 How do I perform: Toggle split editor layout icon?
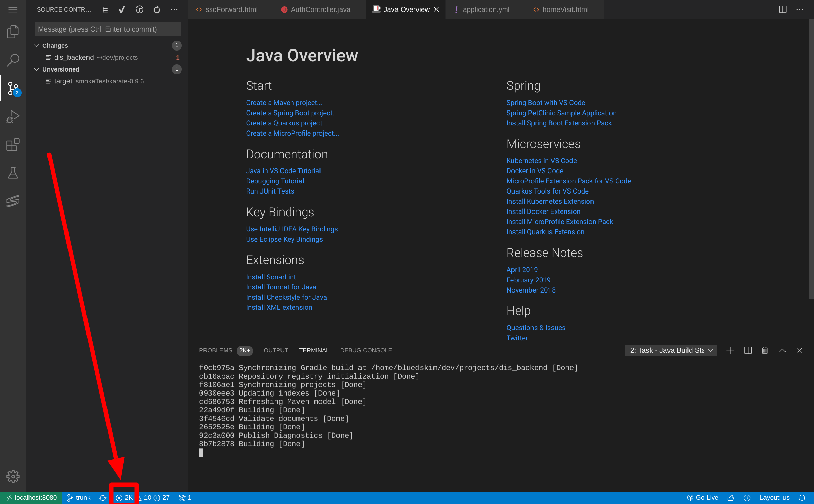pos(783,9)
